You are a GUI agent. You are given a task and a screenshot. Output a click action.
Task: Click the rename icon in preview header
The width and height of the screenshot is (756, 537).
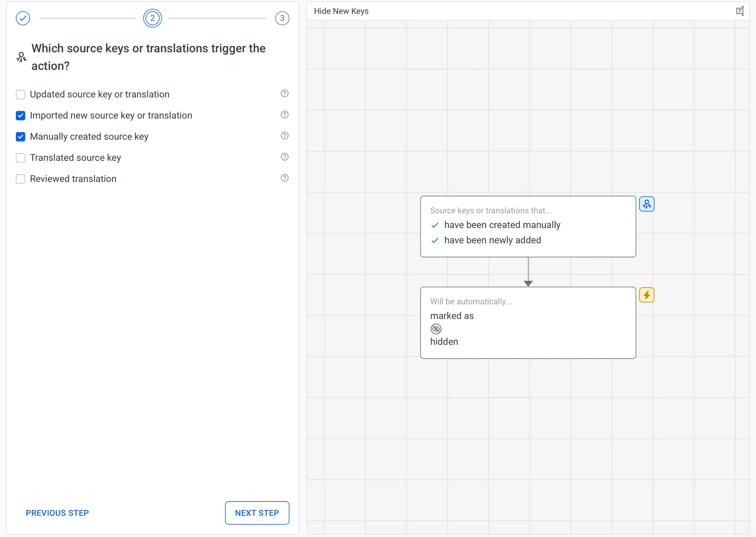pyautogui.click(x=740, y=11)
